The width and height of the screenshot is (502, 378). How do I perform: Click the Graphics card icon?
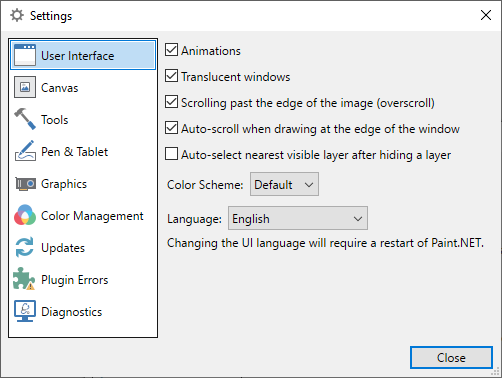click(x=25, y=184)
